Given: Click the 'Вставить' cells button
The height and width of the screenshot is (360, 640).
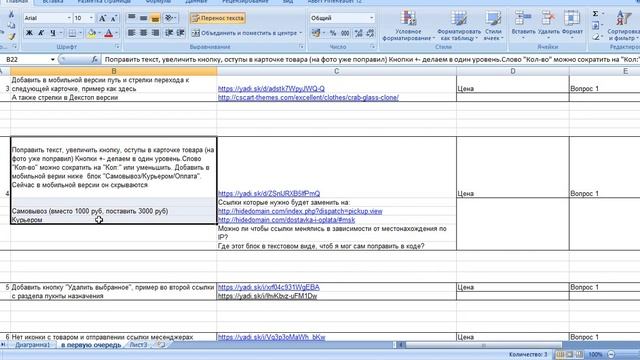Looking at the screenshot, I should click(x=523, y=24).
